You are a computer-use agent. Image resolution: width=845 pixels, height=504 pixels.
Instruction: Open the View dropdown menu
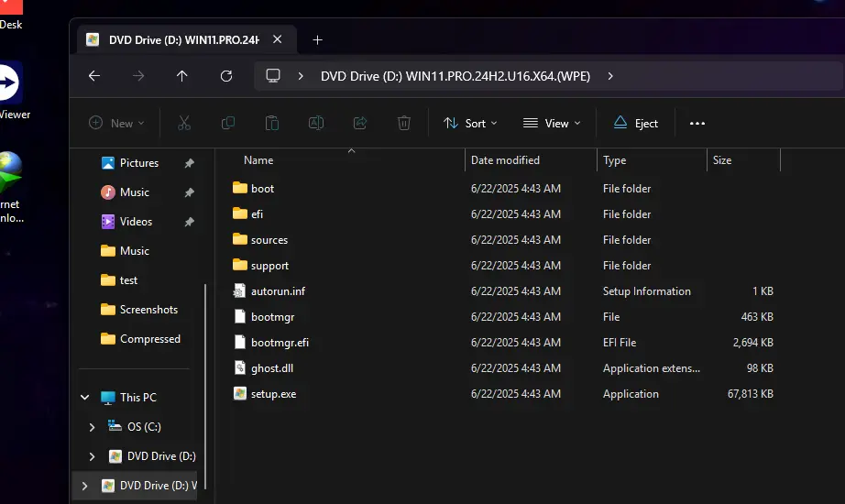point(552,123)
